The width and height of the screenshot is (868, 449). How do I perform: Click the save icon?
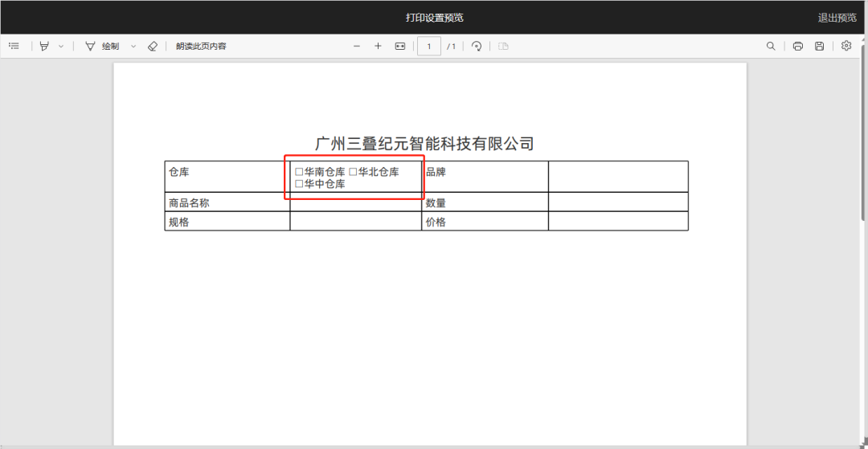(x=819, y=47)
